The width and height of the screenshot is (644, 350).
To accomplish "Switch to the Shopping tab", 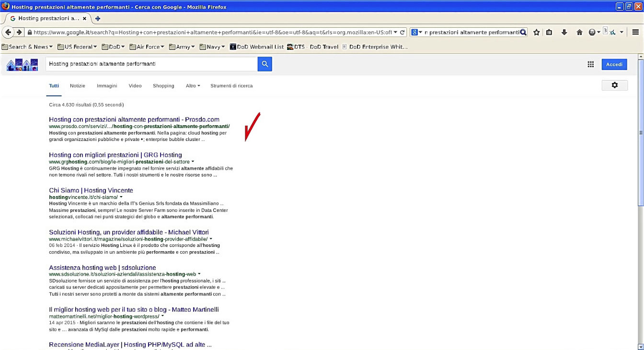I will 163,86.
